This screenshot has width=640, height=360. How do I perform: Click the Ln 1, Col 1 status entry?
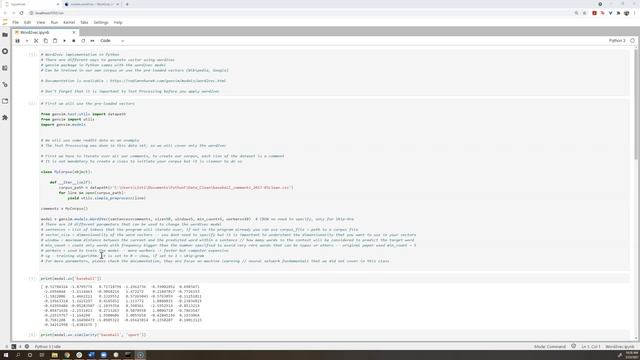tap(591, 347)
